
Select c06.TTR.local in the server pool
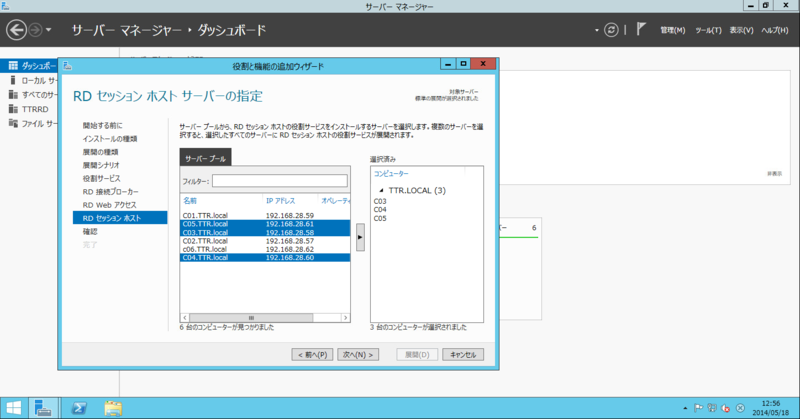pos(265,249)
